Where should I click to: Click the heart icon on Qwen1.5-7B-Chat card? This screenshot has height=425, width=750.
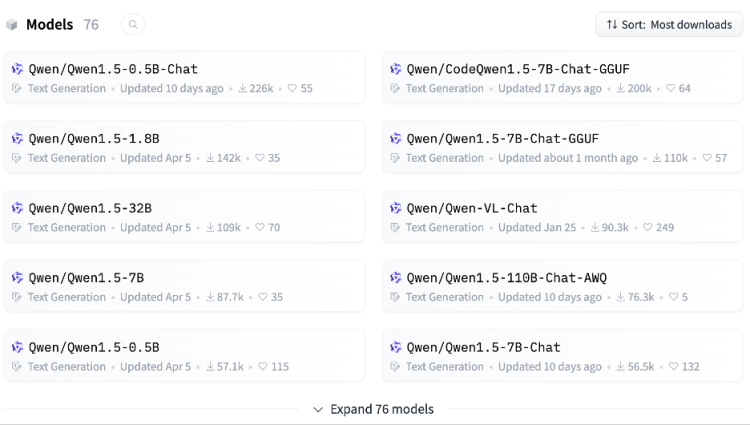pos(673,366)
